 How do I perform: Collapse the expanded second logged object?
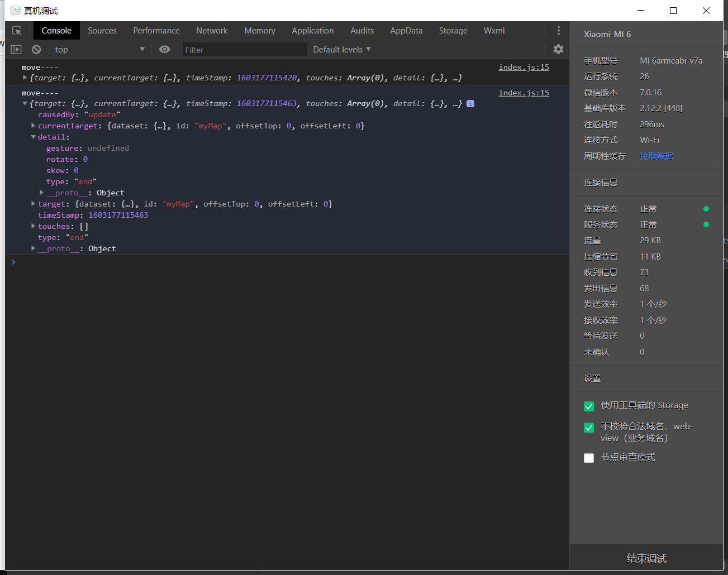[25, 103]
